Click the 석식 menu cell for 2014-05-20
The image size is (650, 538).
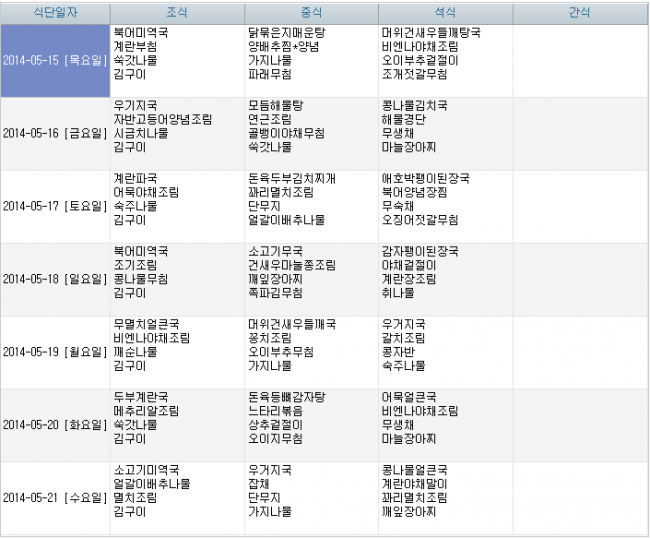click(x=445, y=425)
